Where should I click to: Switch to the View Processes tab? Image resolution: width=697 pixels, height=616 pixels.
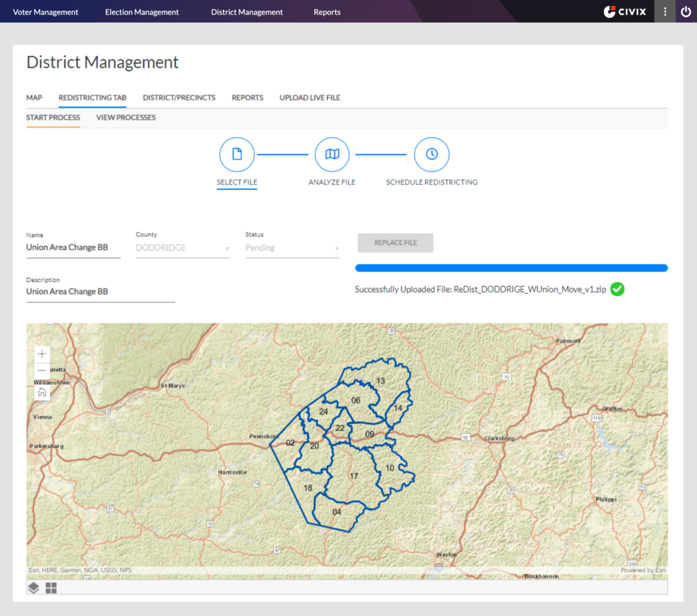(x=125, y=117)
